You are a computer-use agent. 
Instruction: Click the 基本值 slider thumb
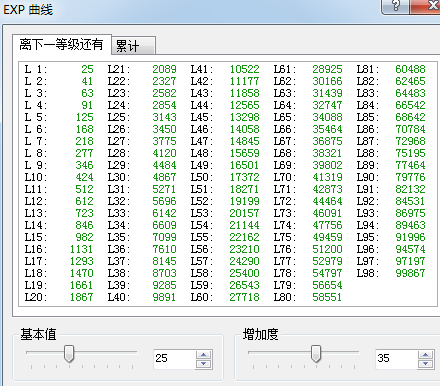tap(69, 354)
